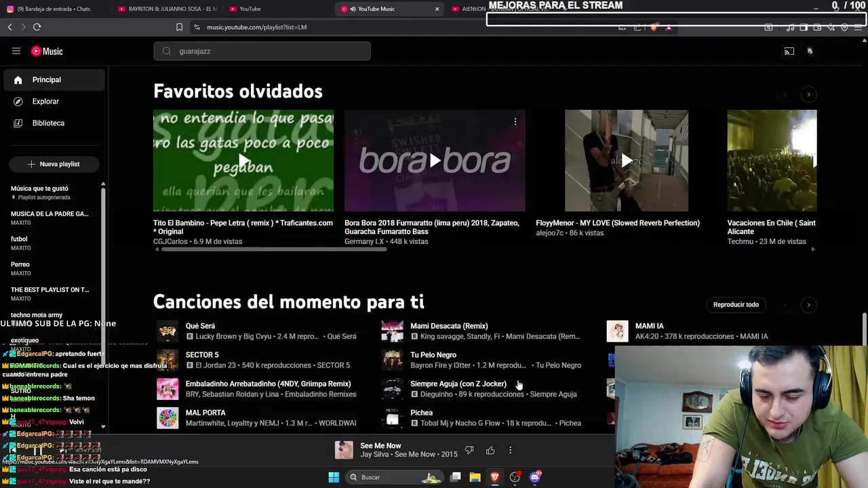This screenshot has width=868, height=488.
Task: Open the Perreo playlist
Action: (51, 268)
